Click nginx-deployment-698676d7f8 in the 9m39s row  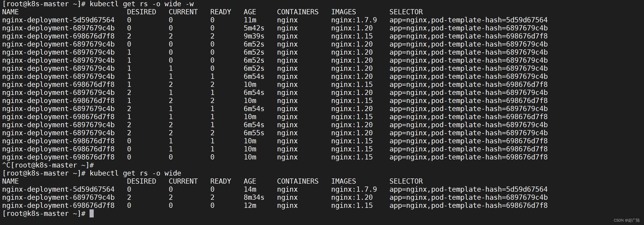(58, 36)
